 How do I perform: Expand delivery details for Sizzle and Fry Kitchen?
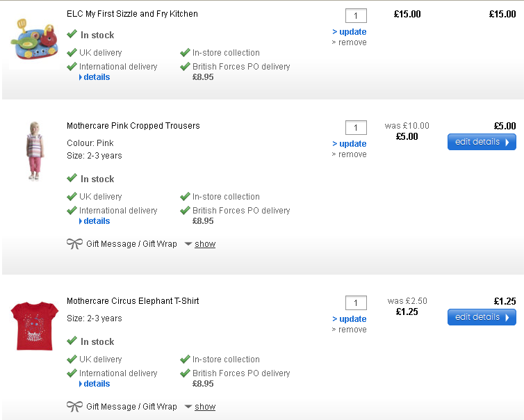[96, 77]
